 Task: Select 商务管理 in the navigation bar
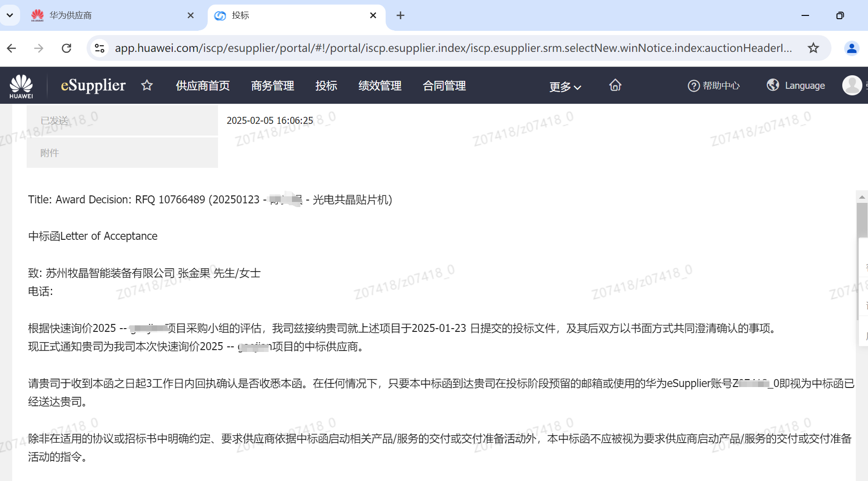coord(272,86)
